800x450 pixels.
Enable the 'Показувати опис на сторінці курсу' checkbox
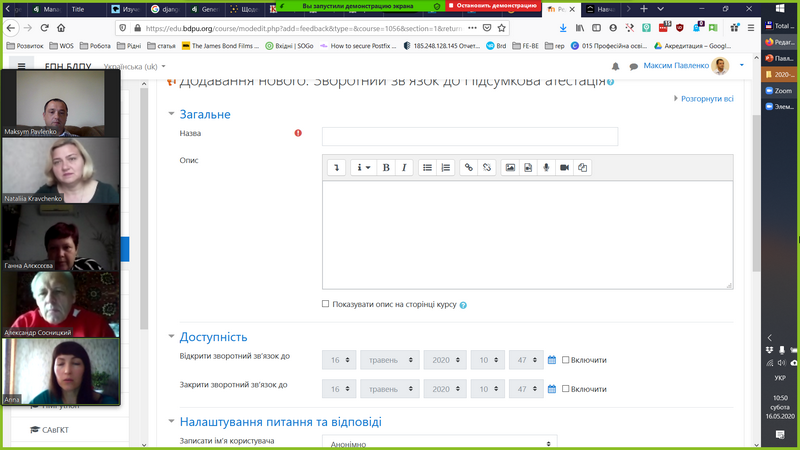(326, 304)
